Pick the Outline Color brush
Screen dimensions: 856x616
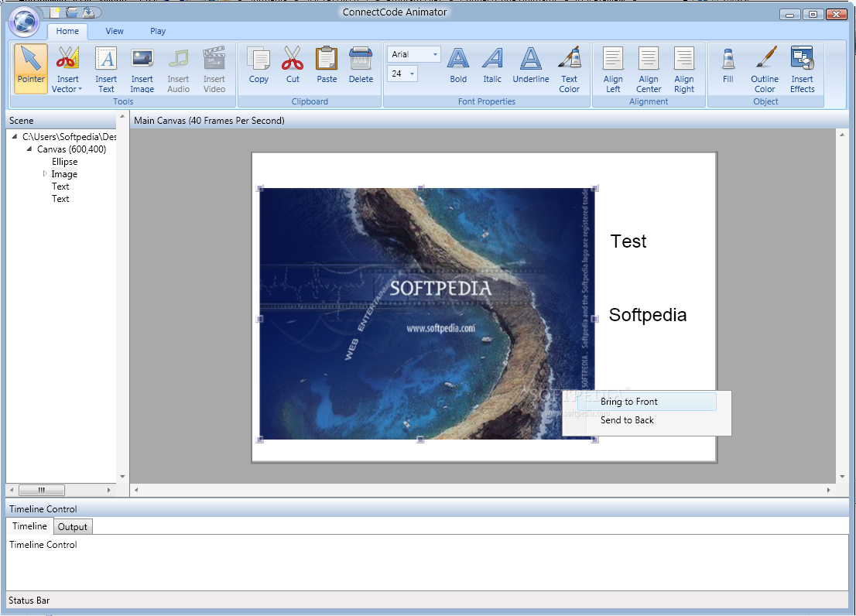[x=765, y=68]
